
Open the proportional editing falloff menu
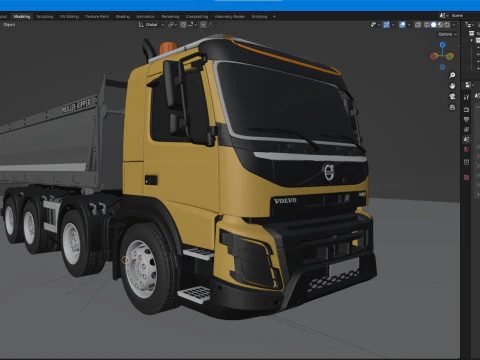[x=211, y=25]
